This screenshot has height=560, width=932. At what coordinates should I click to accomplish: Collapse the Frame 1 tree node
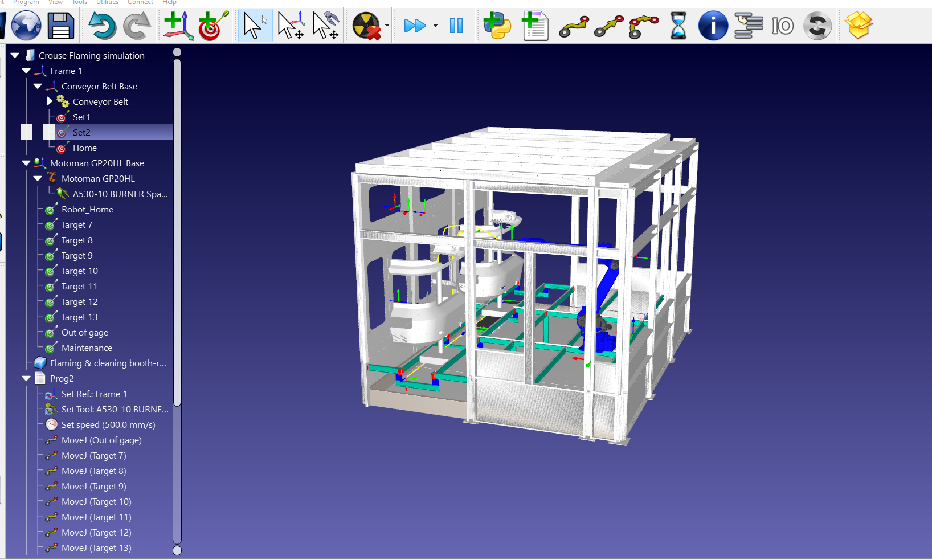click(26, 71)
